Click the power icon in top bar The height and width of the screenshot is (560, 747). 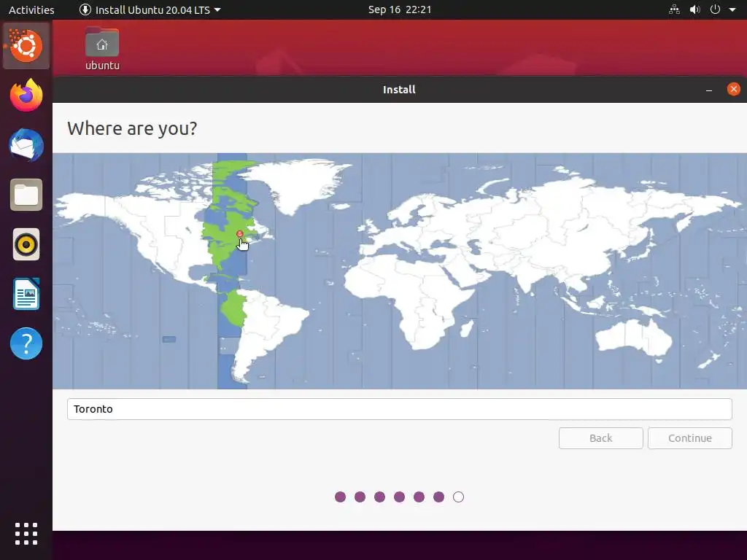pyautogui.click(x=715, y=9)
